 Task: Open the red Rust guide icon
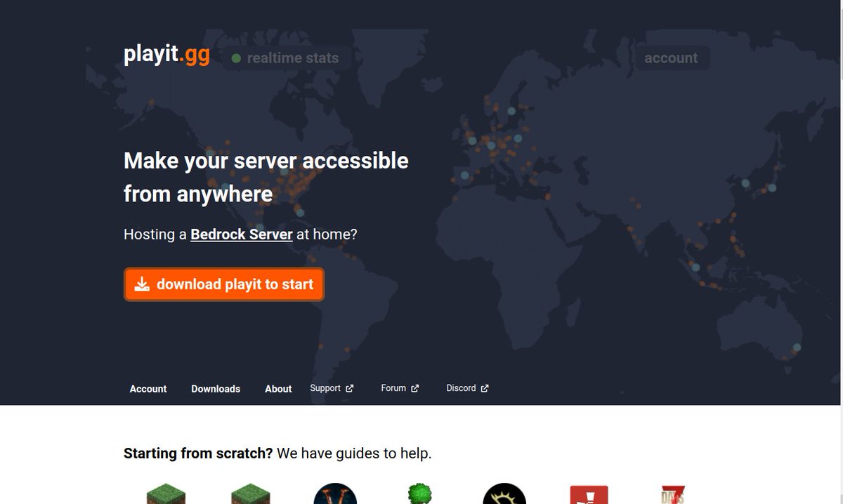(589, 495)
